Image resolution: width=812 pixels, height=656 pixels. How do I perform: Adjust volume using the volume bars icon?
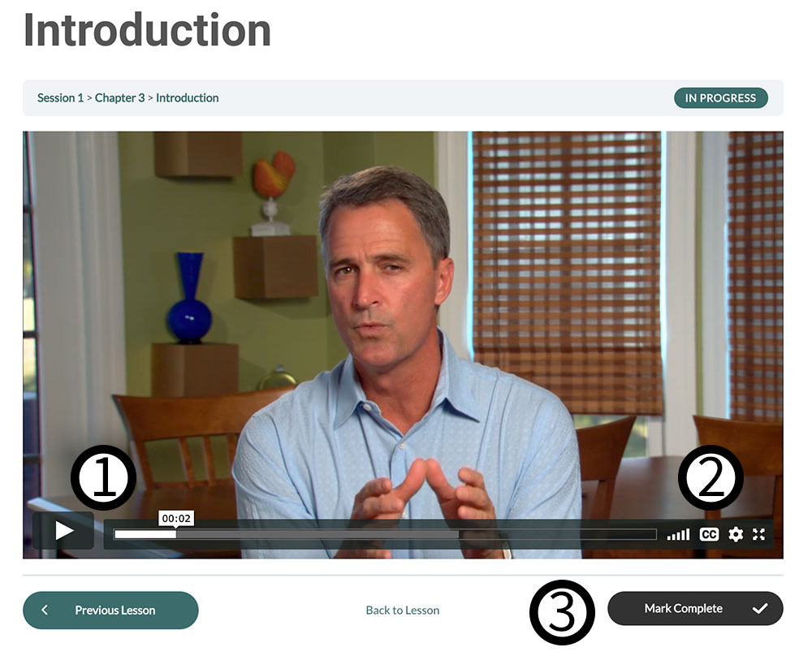point(678,533)
